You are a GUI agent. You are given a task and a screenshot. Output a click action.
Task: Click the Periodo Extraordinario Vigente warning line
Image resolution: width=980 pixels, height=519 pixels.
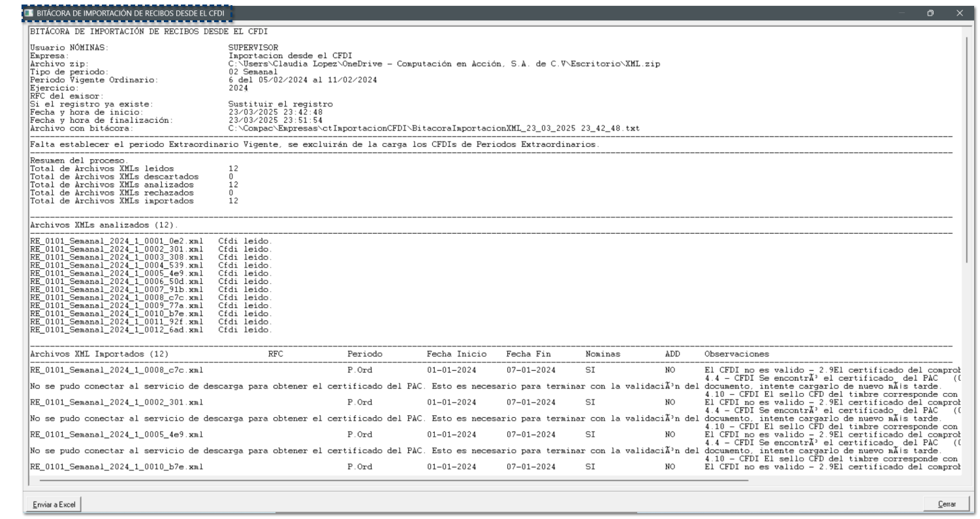[x=313, y=144]
